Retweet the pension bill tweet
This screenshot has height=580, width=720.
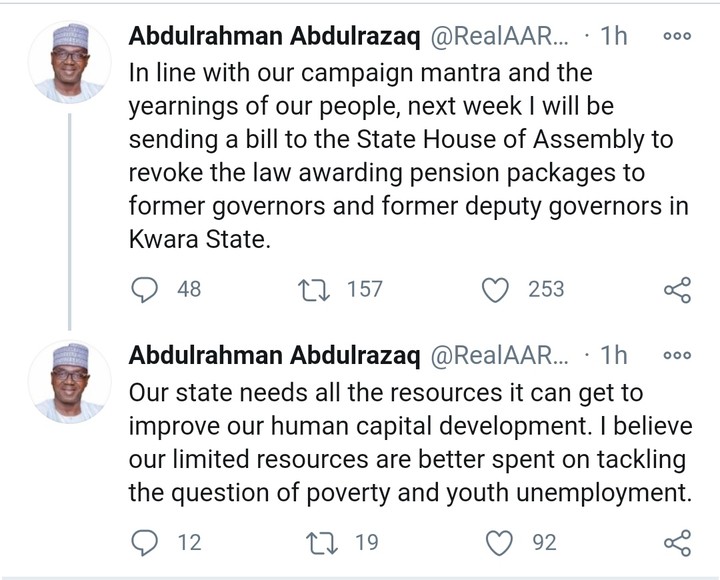click(x=313, y=290)
